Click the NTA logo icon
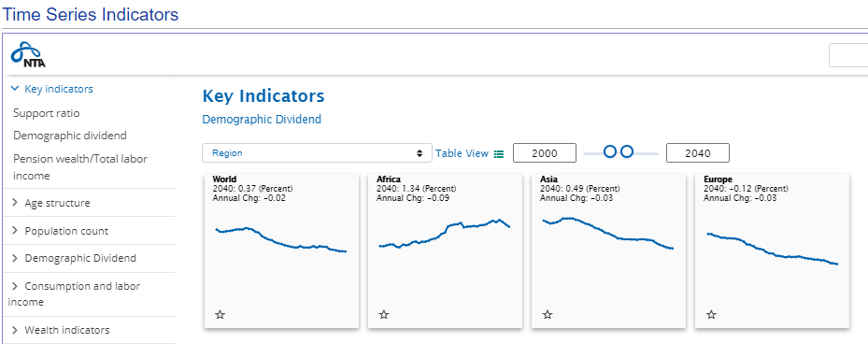 click(x=28, y=54)
